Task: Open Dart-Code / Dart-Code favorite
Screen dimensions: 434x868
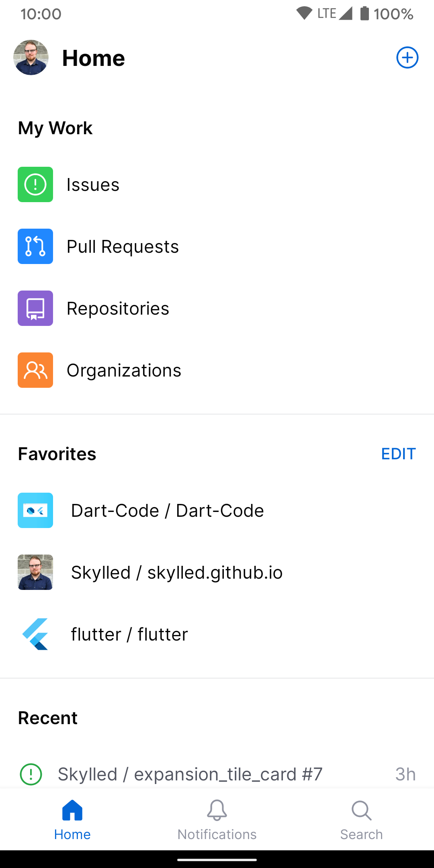Action: tap(167, 511)
